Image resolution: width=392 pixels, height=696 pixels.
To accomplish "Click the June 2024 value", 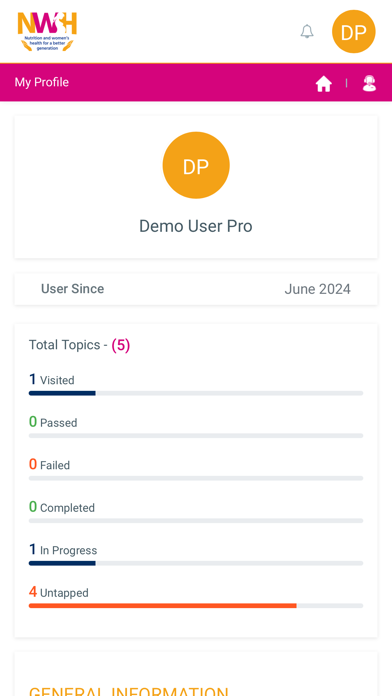I will [317, 289].
